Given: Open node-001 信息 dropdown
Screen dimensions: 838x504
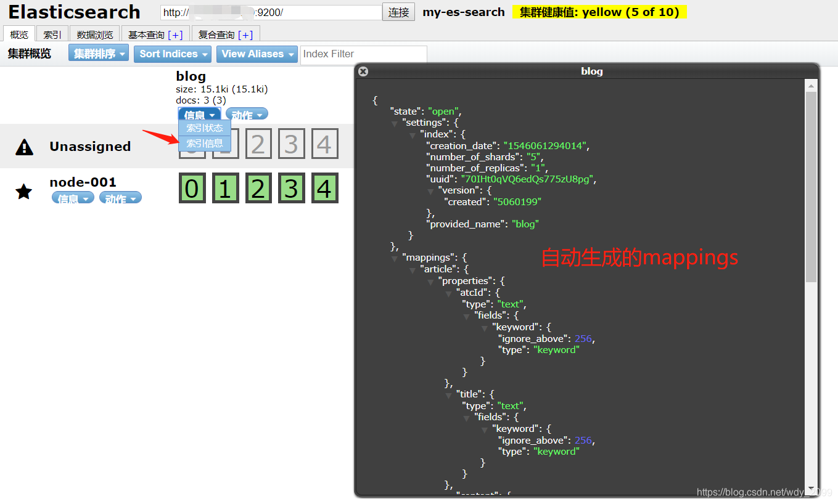Looking at the screenshot, I should coord(73,198).
